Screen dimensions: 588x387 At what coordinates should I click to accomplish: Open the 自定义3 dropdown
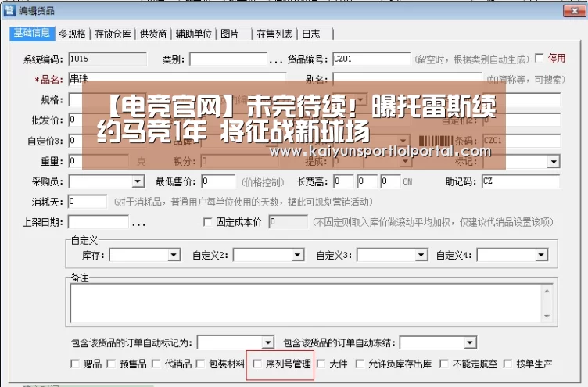(421, 256)
